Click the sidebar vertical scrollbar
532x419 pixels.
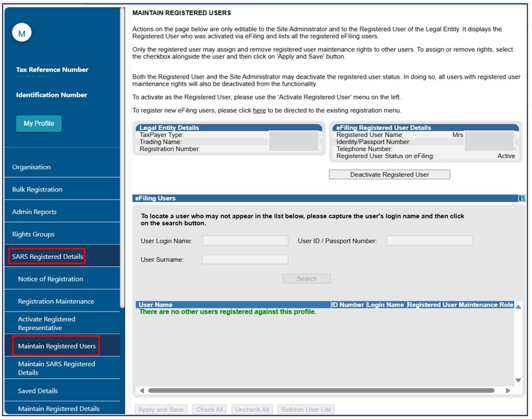click(x=122, y=158)
